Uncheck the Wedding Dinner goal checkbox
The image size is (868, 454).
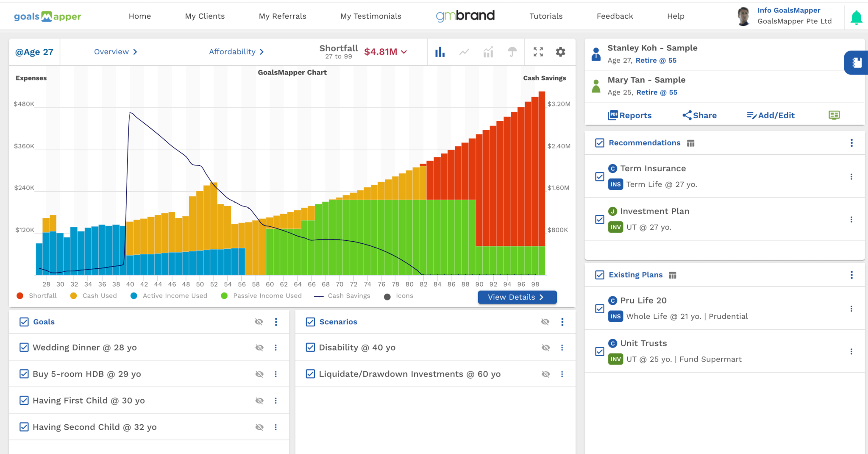pyautogui.click(x=24, y=348)
